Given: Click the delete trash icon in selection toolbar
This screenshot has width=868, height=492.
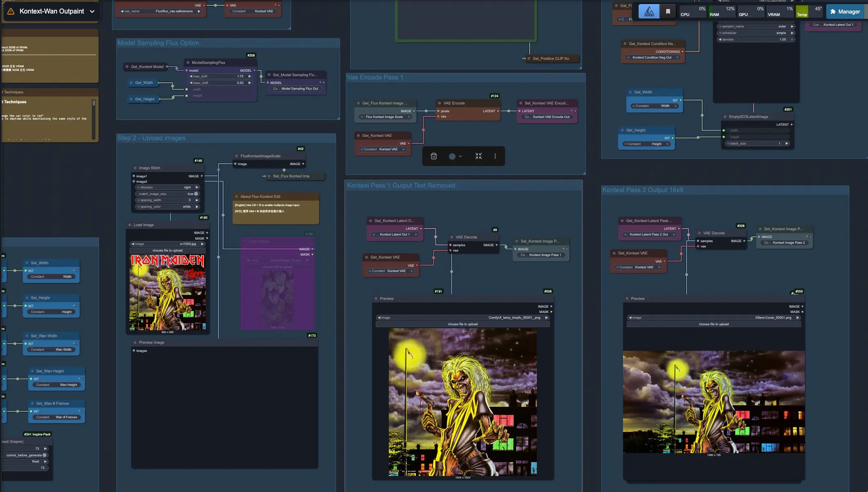Looking at the screenshot, I should tap(434, 156).
